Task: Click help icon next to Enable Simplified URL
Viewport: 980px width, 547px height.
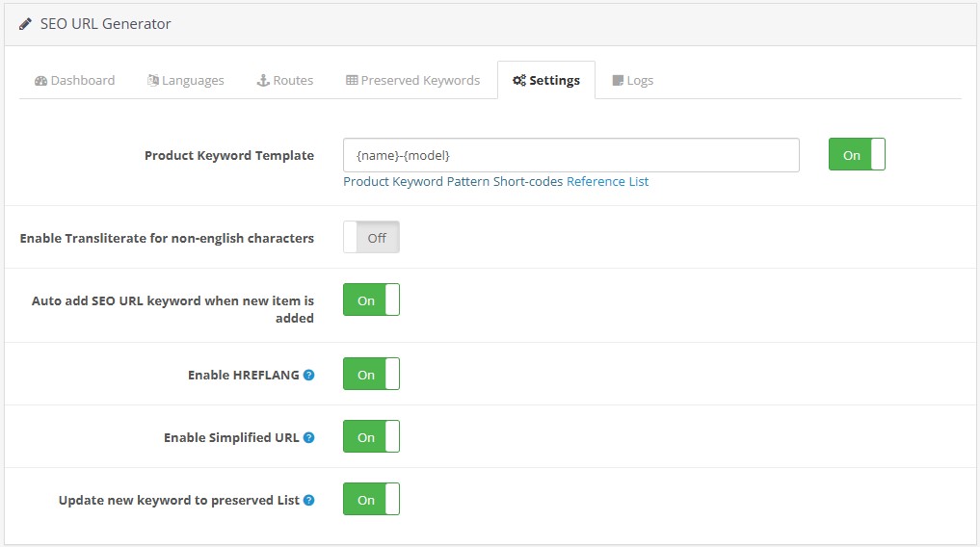Action: (308, 437)
